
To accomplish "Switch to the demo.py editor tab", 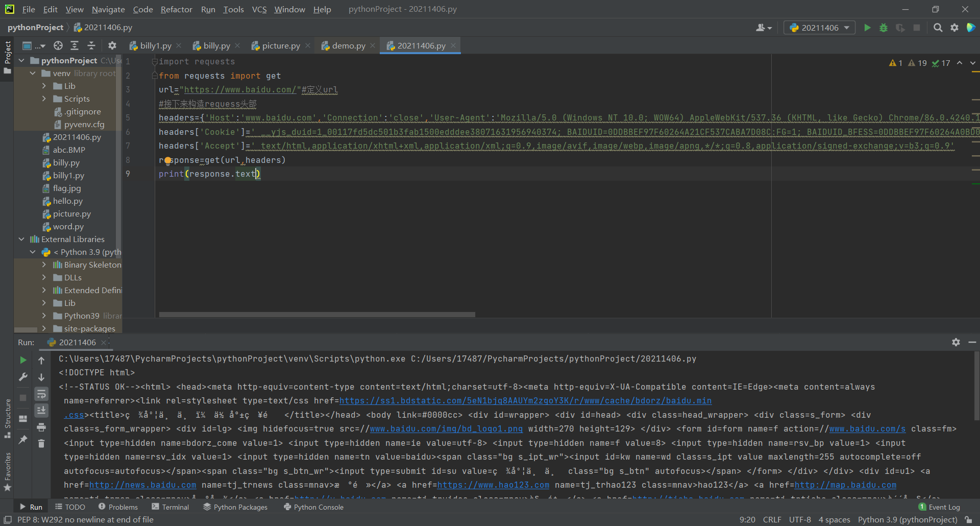I will [x=348, y=45].
